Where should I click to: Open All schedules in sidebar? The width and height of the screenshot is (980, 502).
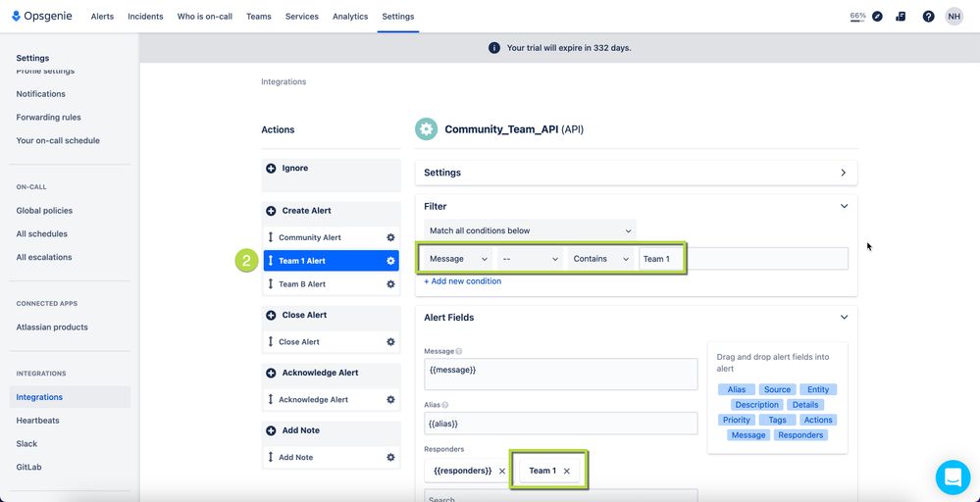42,233
